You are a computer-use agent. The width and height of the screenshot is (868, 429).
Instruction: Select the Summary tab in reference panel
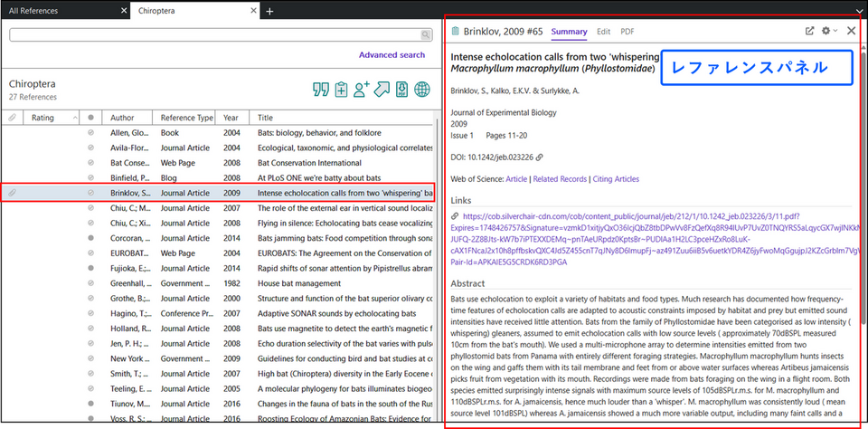569,32
